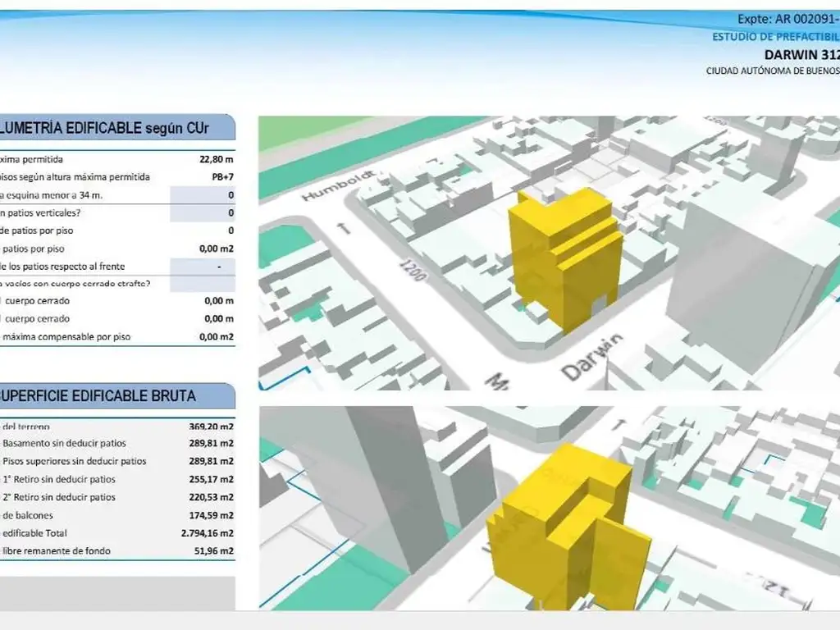The image size is (840, 630).
Task: Click the DARWIN 312 address heading
Action: point(801,55)
